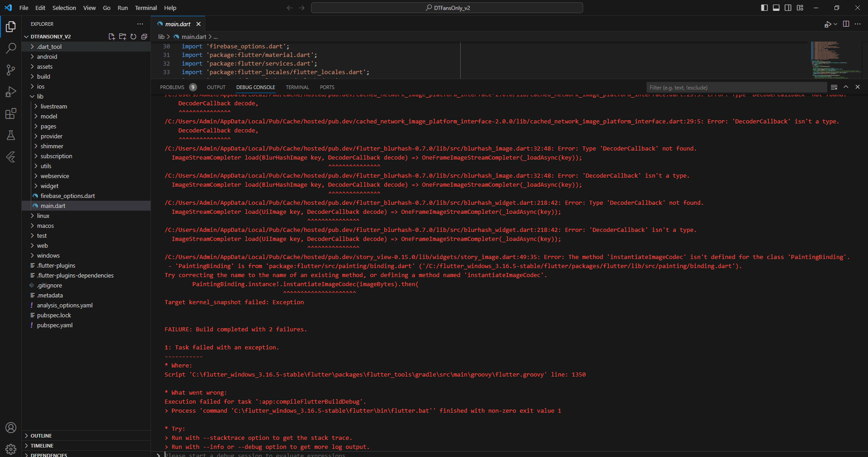Collapse the DTFANSONLY_V2 root section

(x=51, y=37)
